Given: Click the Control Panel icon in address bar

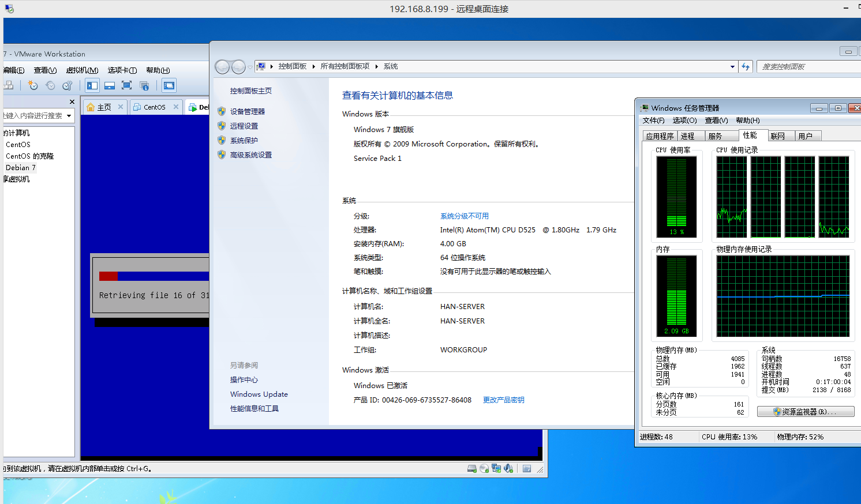Looking at the screenshot, I should click(x=261, y=66).
